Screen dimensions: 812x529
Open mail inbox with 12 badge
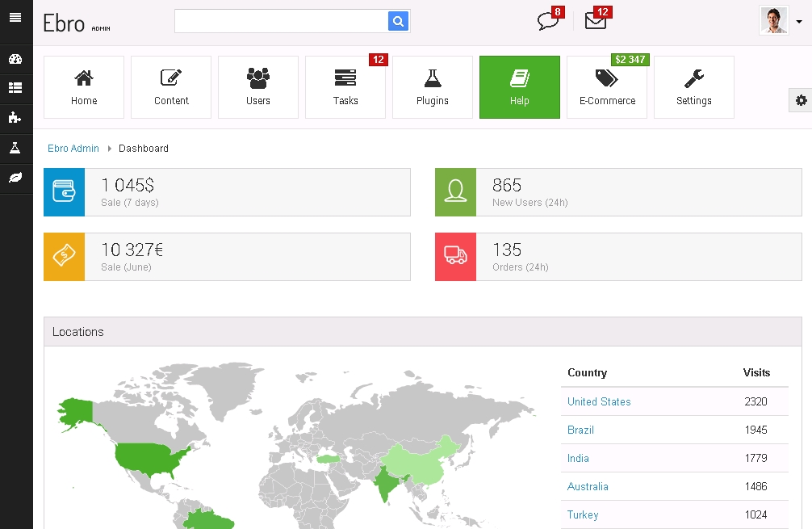[x=596, y=21]
